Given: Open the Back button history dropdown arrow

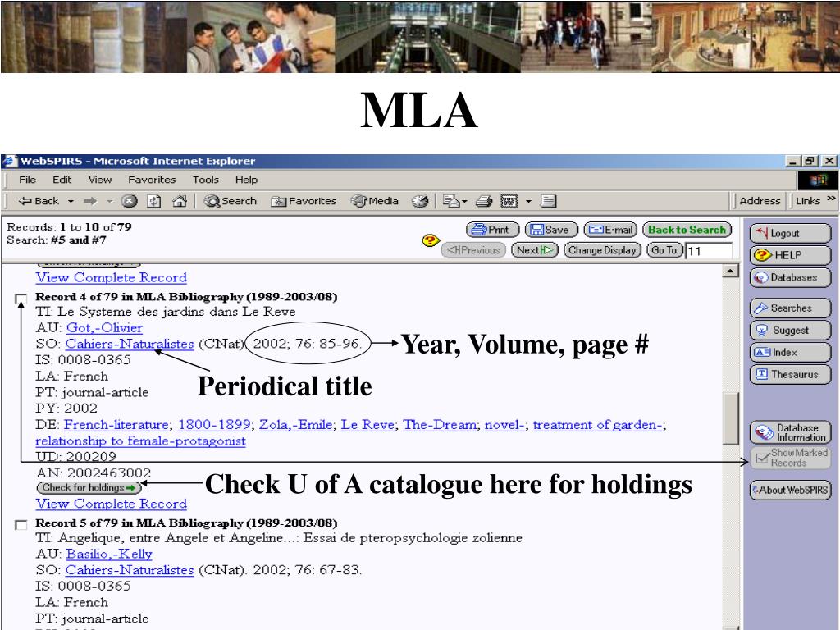Looking at the screenshot, I should point(71,202).
